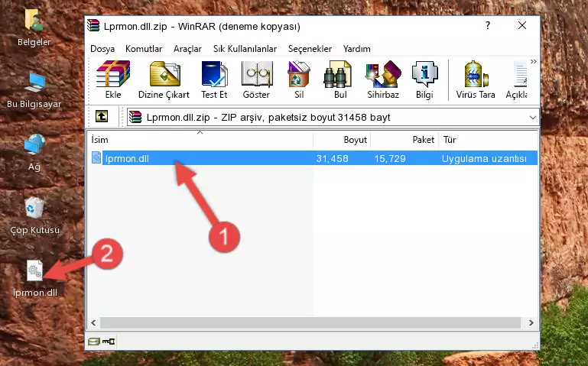This screenshot has height=366, width=588.
Task: Go up one folder level
Action: pyautogui.click(x=102, y=116)
